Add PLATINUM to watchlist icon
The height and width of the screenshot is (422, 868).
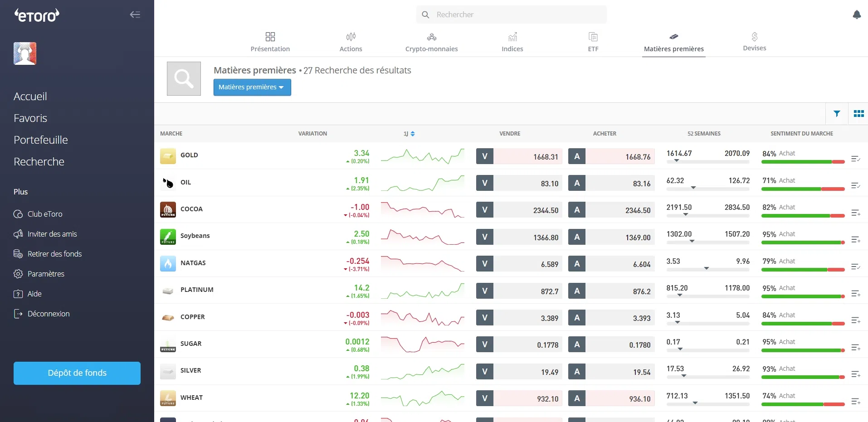856,294
